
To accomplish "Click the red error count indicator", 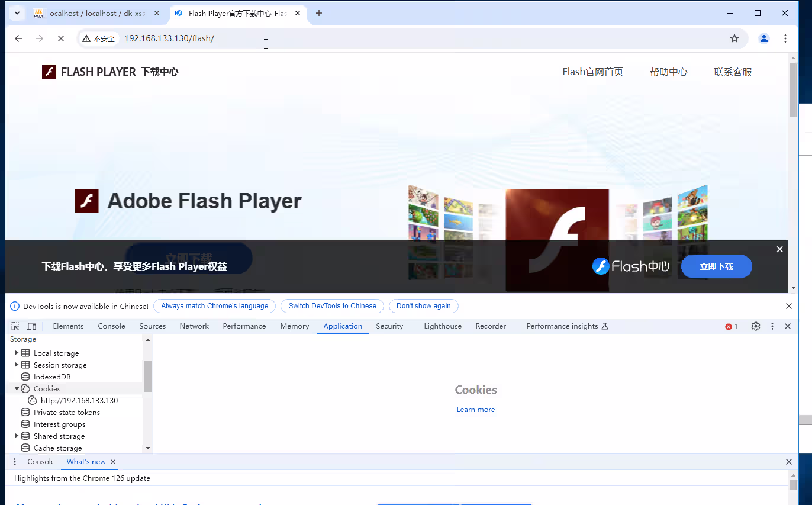I will [732, 326].
